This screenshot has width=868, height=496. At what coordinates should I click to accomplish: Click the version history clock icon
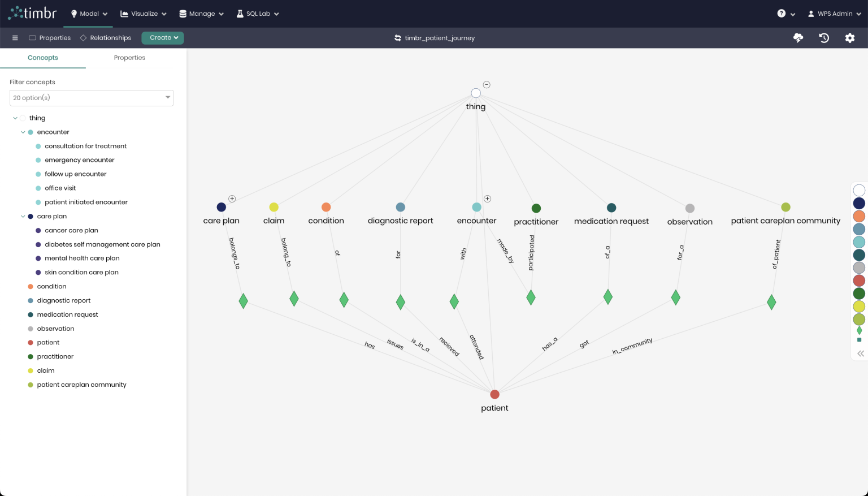click(824, 38)
